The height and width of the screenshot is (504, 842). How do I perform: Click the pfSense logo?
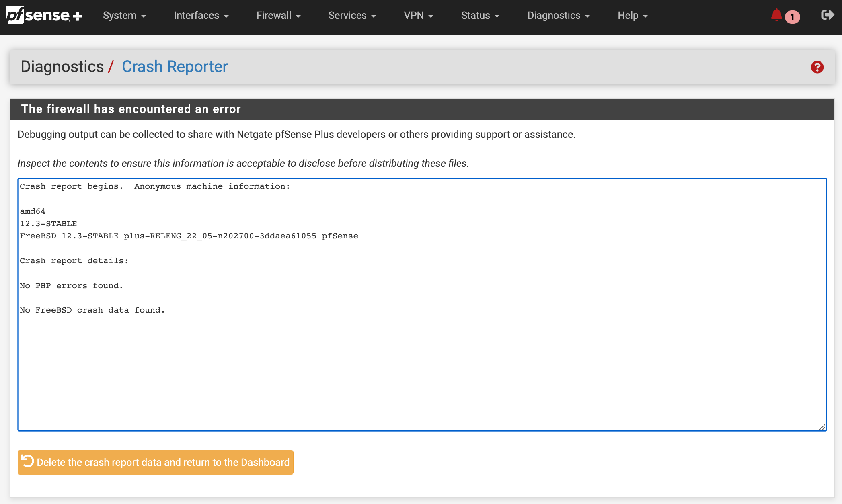[x=44, y=15]
